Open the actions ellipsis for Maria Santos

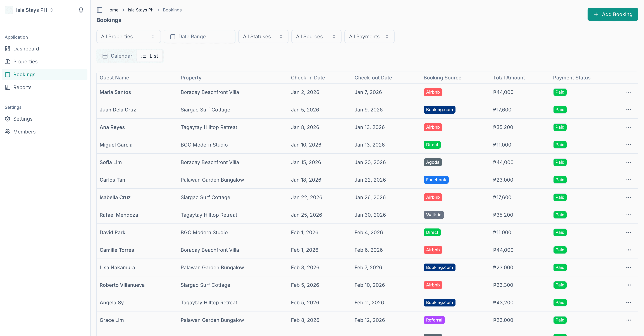[628, 92]
